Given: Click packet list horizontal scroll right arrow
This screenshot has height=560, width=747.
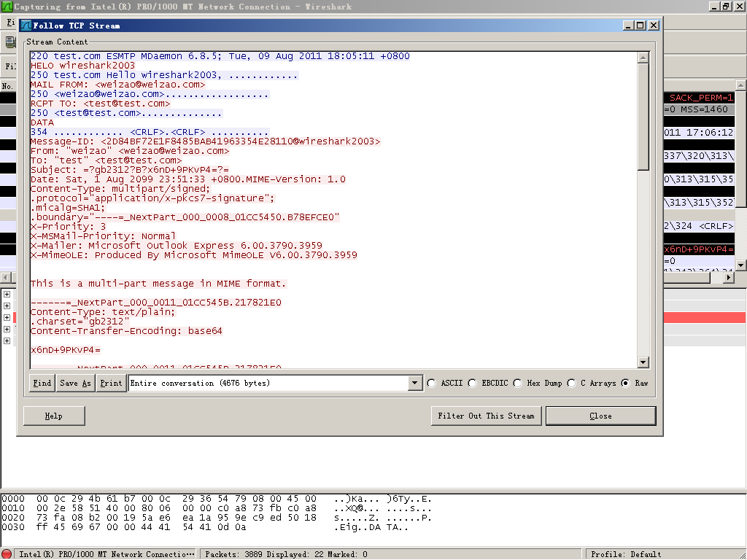Looking at the screenshot, I should pyautogui.click(x=729, y=277).
